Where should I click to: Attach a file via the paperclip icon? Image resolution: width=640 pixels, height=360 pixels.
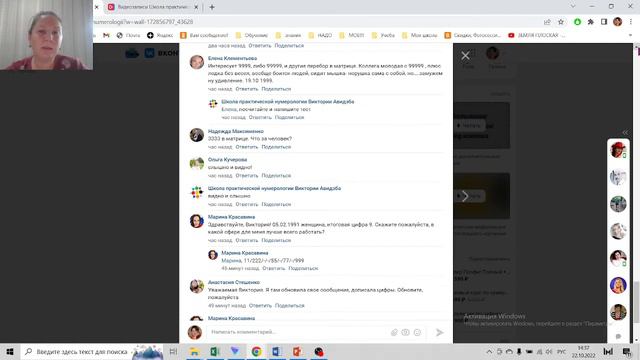click(x=394, y=332)
